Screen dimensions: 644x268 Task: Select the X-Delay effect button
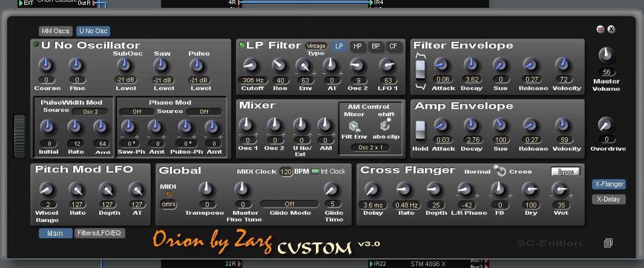[x=608, y=200]
